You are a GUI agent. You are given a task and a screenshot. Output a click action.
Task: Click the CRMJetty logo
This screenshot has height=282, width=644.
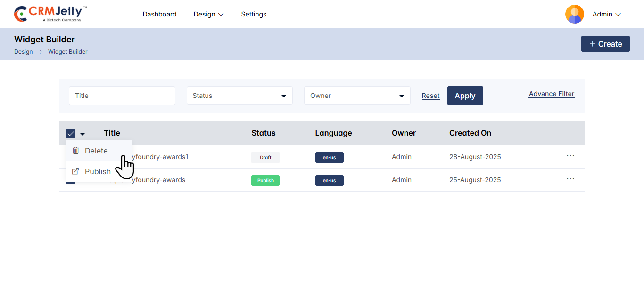click(x=50, y=14)
